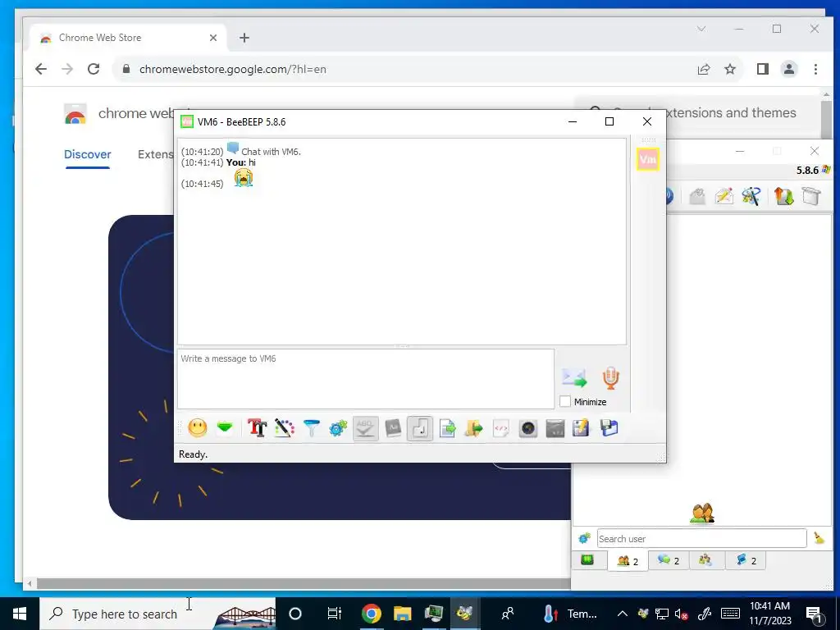Click the floppy disk with pencil icon
The height and width of the screenshot is (630, 840).
(x=582, y=428)
